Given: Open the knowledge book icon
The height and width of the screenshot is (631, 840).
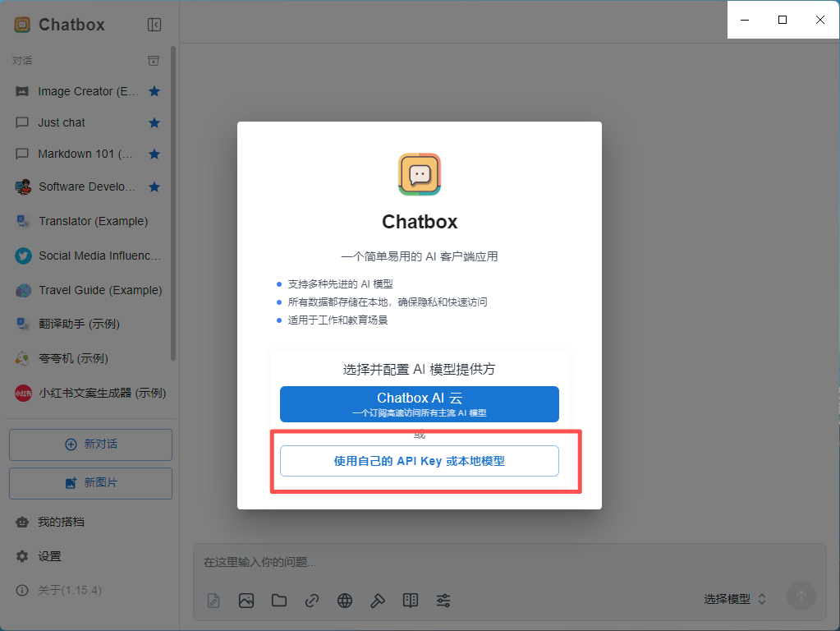Looking at the screenshot, I should pyautogui.click(x=411, y=601).
